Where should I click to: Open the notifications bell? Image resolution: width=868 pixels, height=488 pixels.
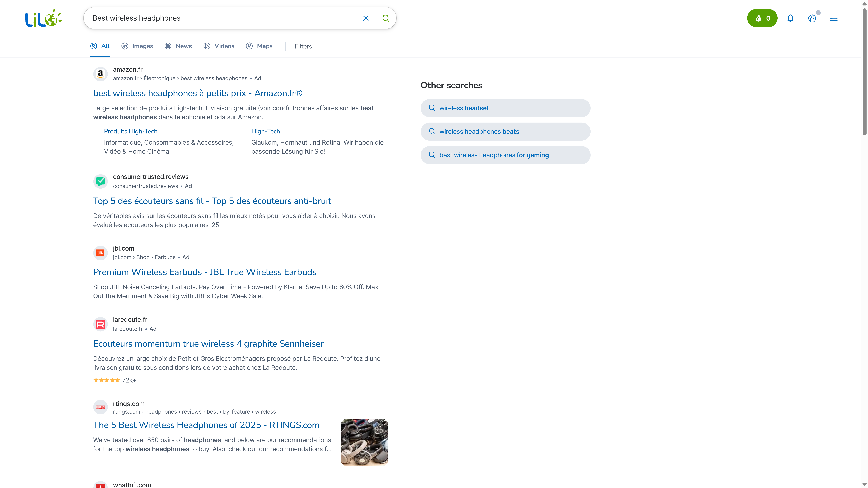790,18
